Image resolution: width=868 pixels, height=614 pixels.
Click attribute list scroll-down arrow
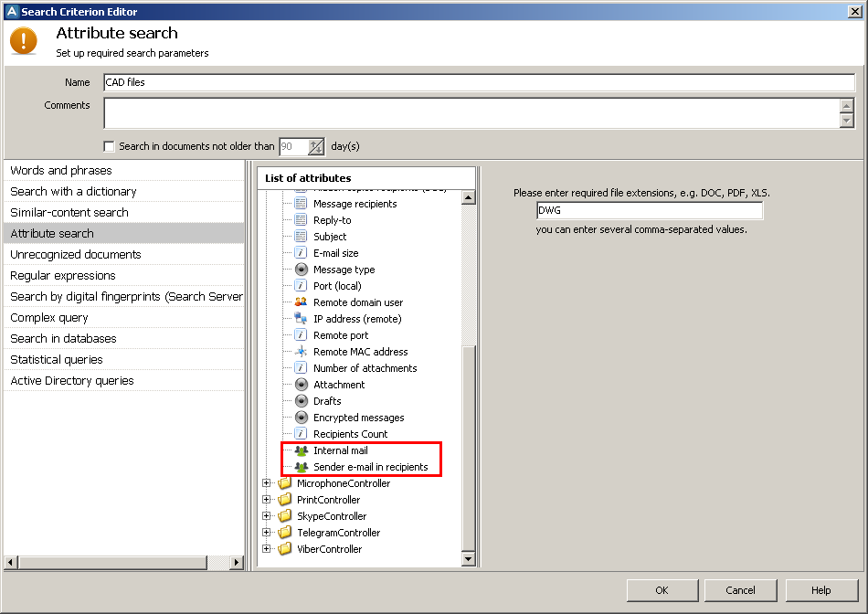(469, 559)
